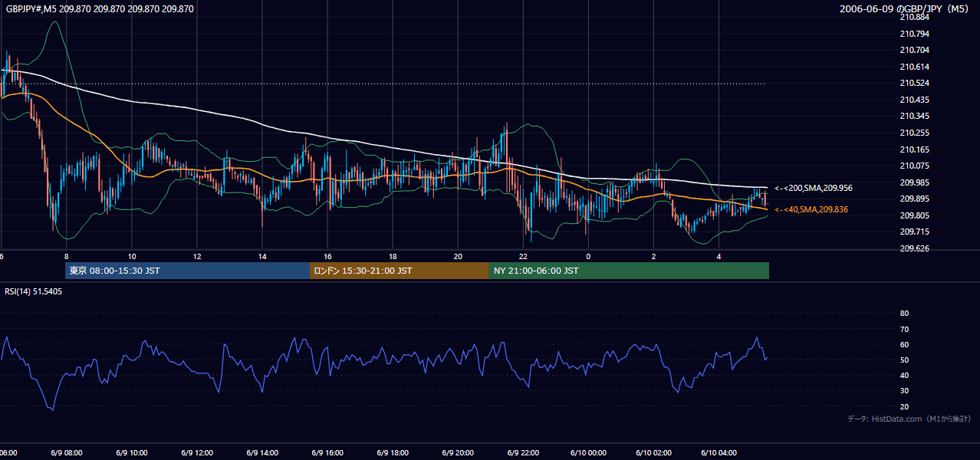Click price axis label 209.715
This screenshot has height=460, width=980.
pos(914,232)
